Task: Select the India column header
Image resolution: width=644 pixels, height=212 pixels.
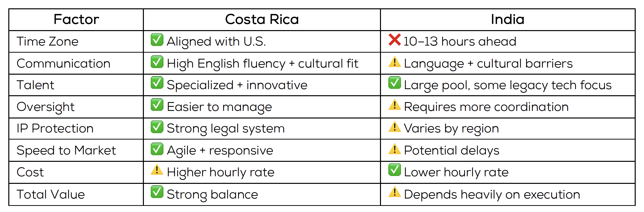Action: (x=507, y=20)
